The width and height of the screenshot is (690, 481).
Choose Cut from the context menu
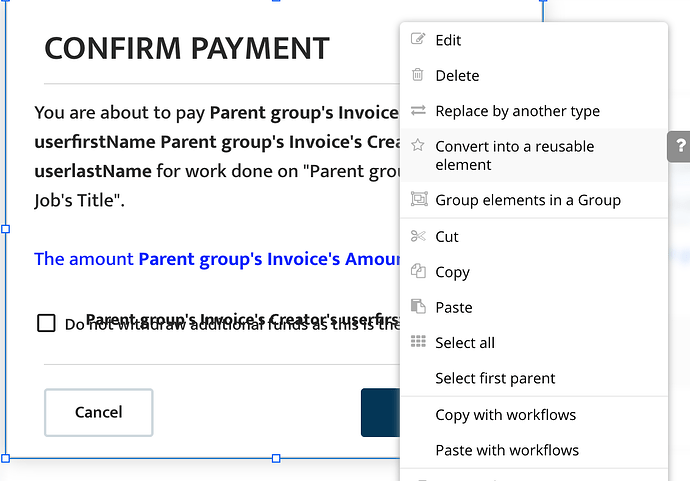click(x=534, y=237)
